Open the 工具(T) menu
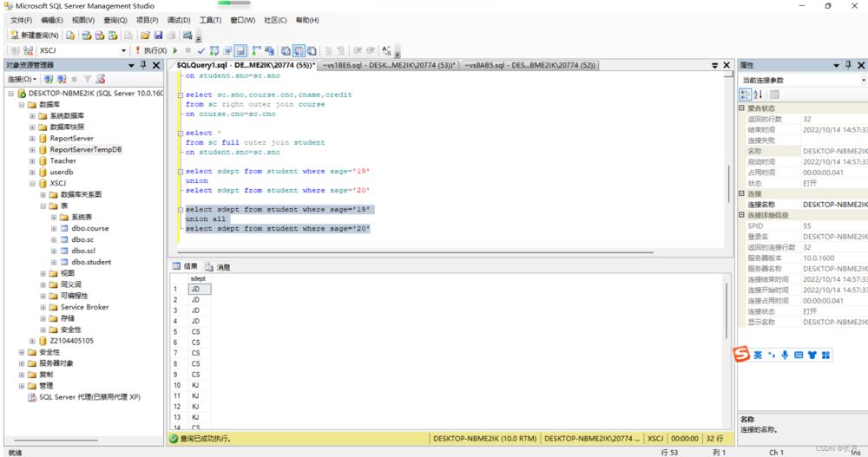The height and width of the screenshot is (457, 868). (x=210, y=20)
